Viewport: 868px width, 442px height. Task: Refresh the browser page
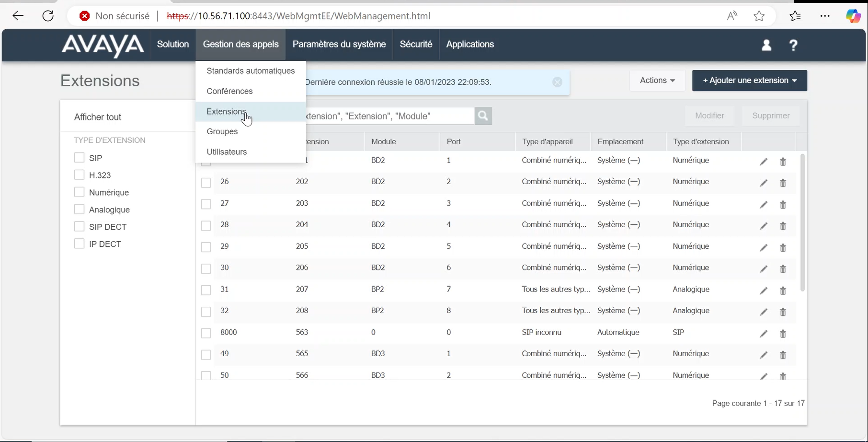point(48,16)
